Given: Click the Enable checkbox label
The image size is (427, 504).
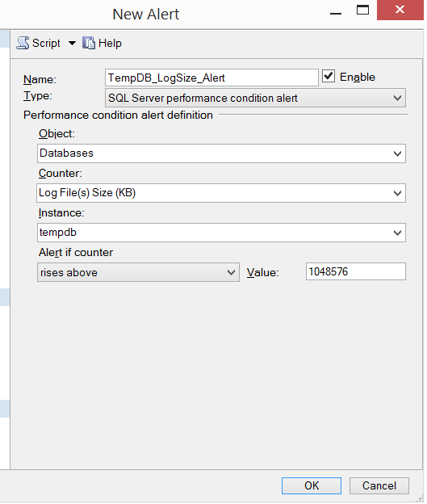Looking at the screenshot, I should click(358, 78).
